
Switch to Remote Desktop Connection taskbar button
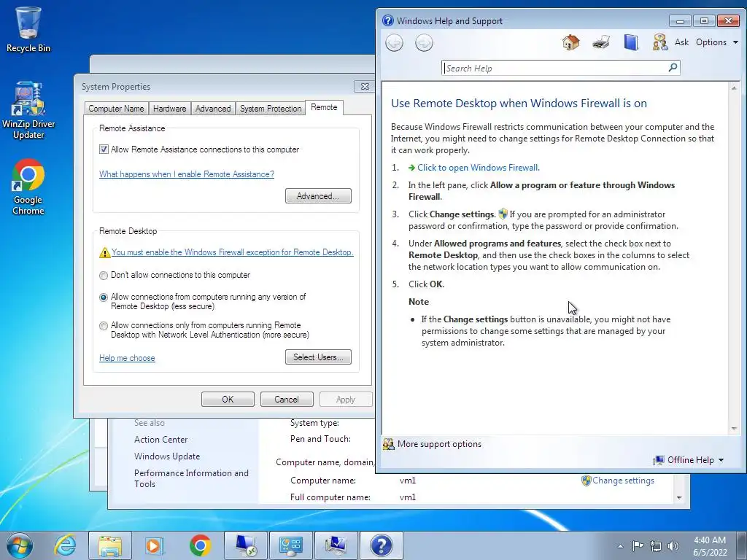246,545
